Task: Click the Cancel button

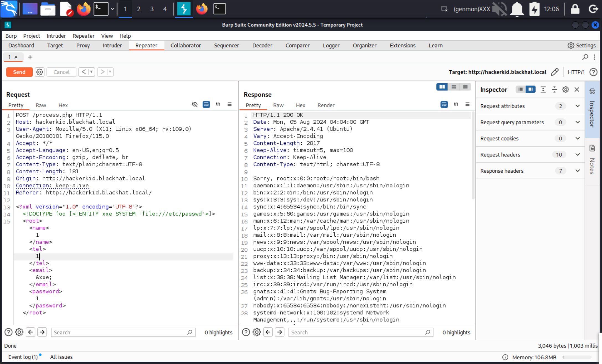Action: tap(61, 72)
